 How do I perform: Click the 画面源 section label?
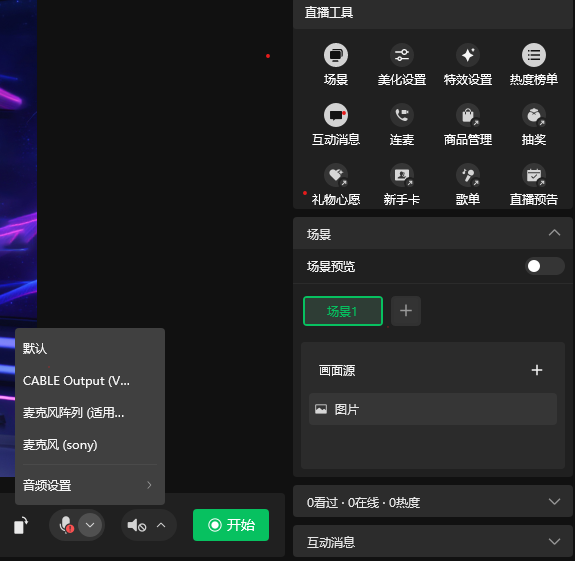coord(337,370)
